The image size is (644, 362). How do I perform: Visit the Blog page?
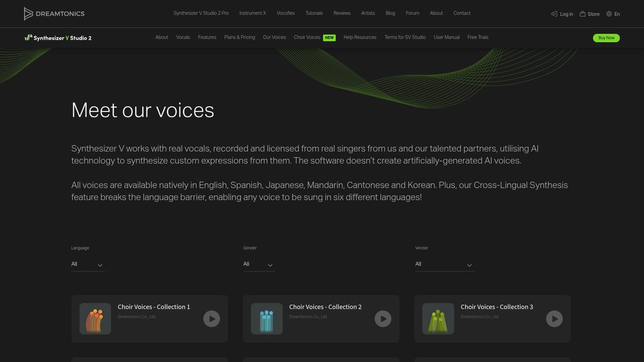[x=390, y=13]
